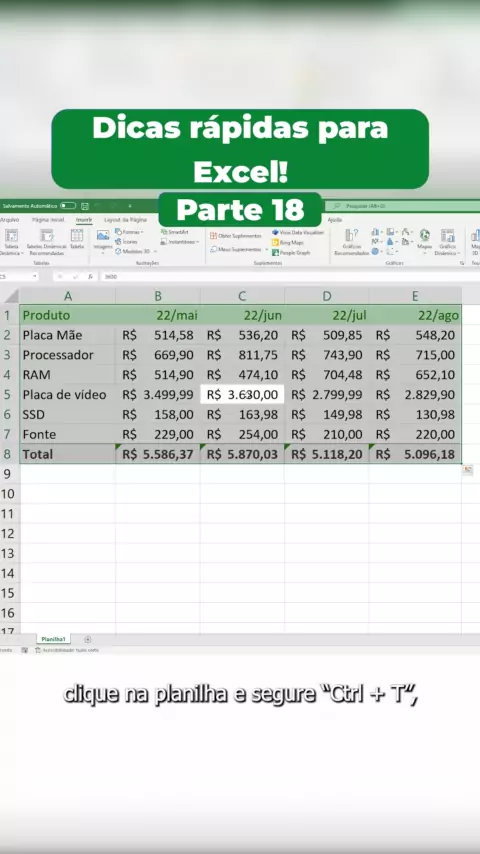Click the Tabela icon in the ribbon
480x854 pixels.
(x=77, y=239)
